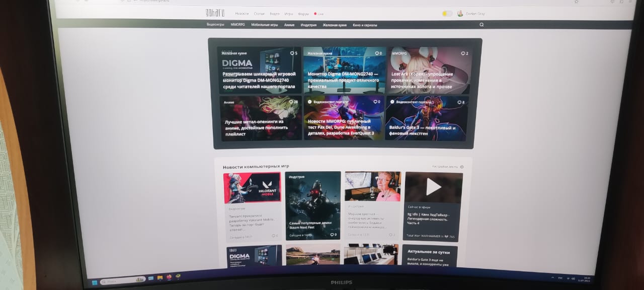Click the GoHa.ru logo

(x=215, y=13)
